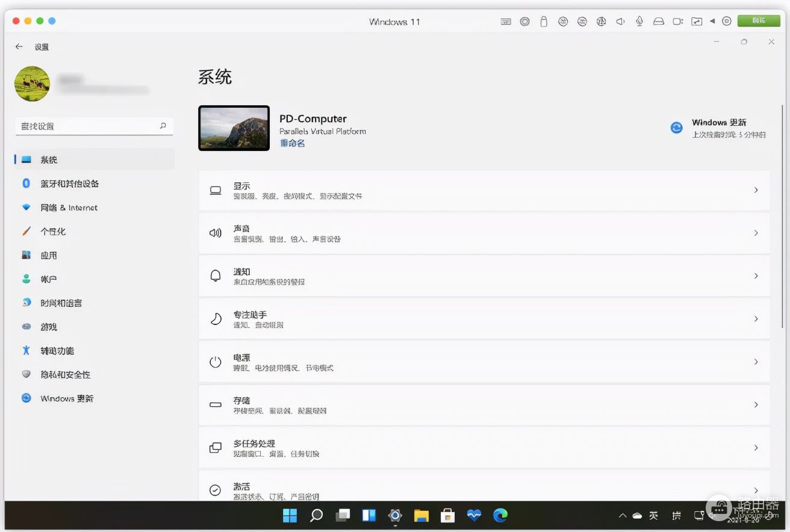Open Microsoft Store from the taskbar

[x=447, y=515]
